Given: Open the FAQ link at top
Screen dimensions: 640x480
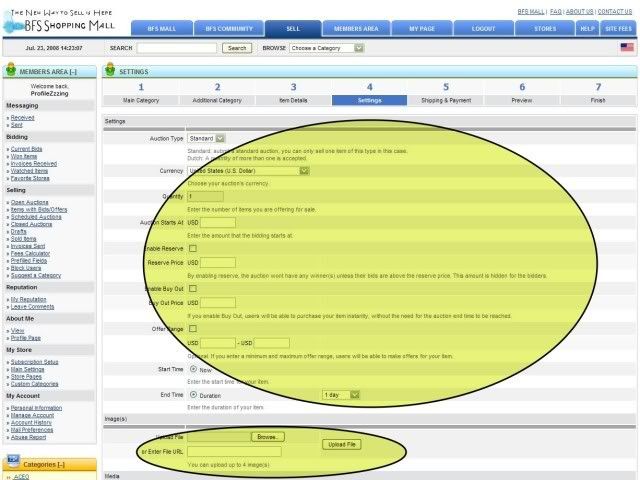Looking at the screenshot, I should 556,12.
